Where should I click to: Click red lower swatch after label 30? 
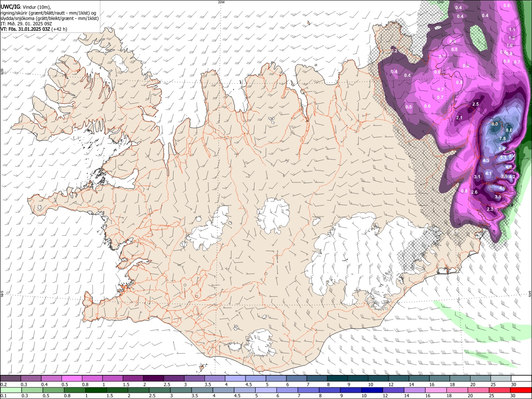(522, 390)
